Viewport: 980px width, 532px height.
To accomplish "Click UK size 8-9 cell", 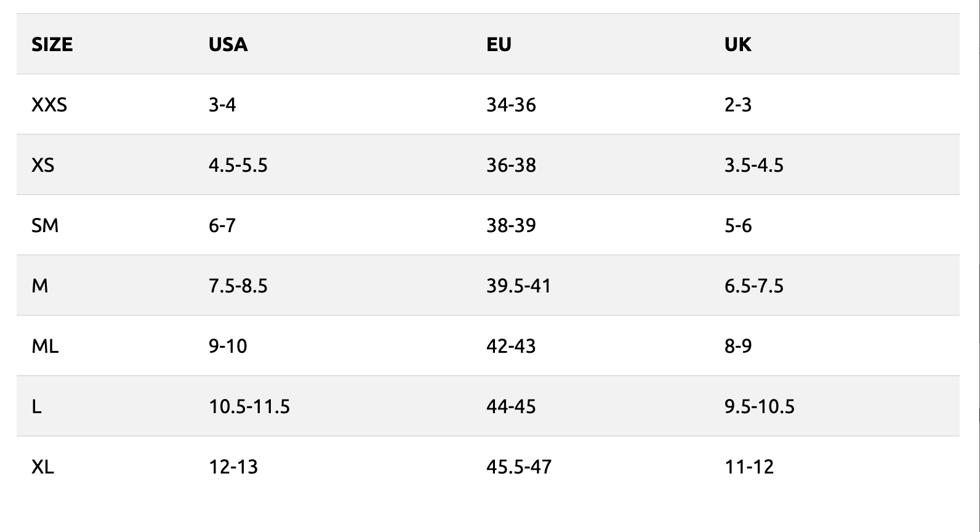I will (x=737, y=346).
